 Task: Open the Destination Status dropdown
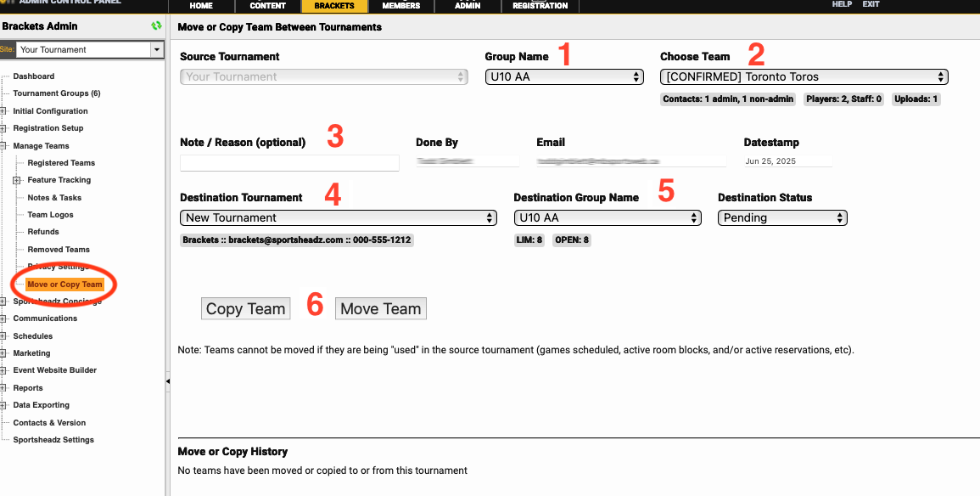click(x=782, y=217)
